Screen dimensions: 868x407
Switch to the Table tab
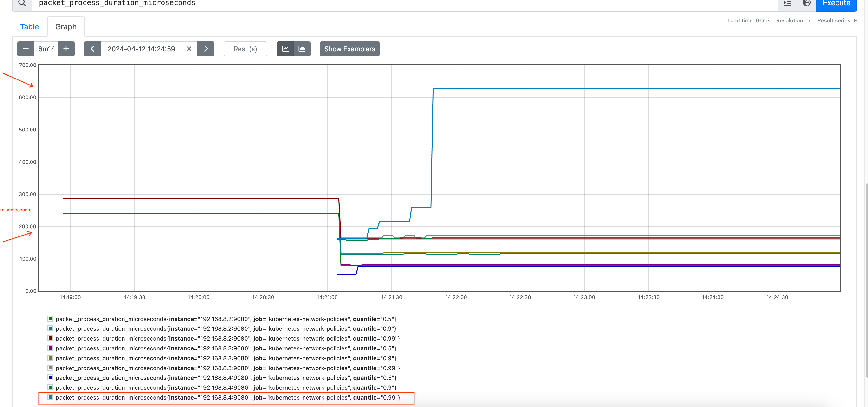point(30,27)
